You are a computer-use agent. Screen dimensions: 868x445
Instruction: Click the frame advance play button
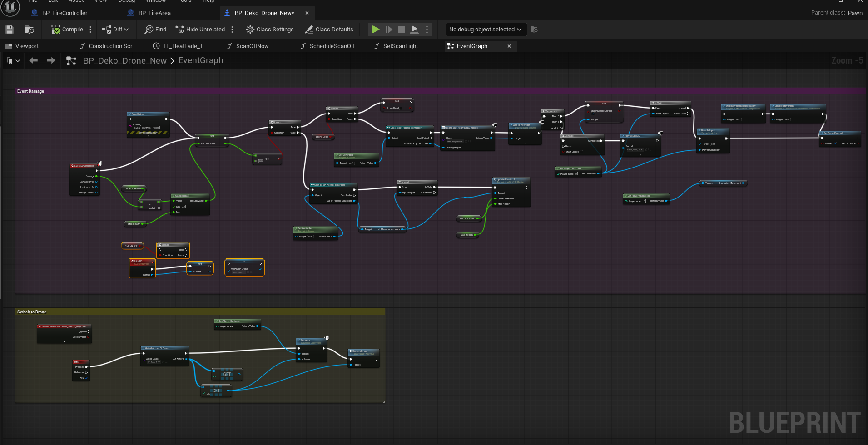[389, 30]
